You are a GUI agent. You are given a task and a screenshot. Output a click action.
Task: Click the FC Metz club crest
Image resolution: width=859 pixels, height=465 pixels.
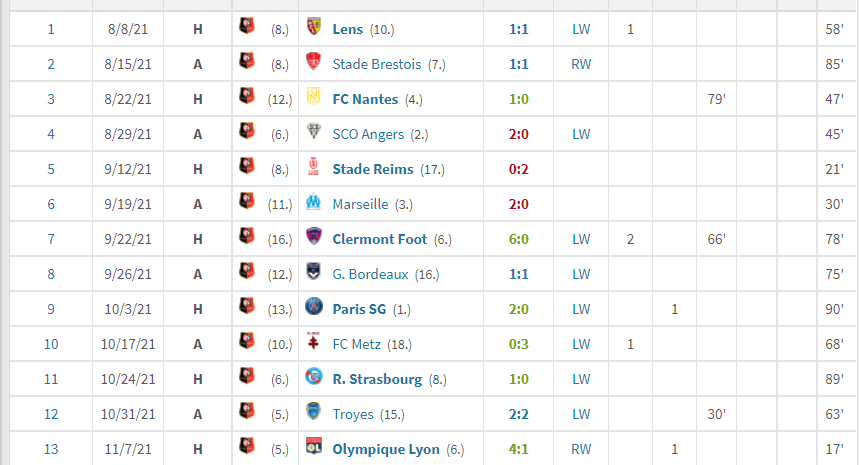pos(313,341)
